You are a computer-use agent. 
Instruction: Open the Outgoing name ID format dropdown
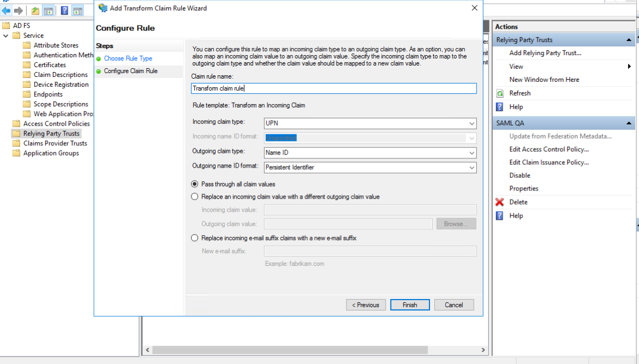pos(471,168)
